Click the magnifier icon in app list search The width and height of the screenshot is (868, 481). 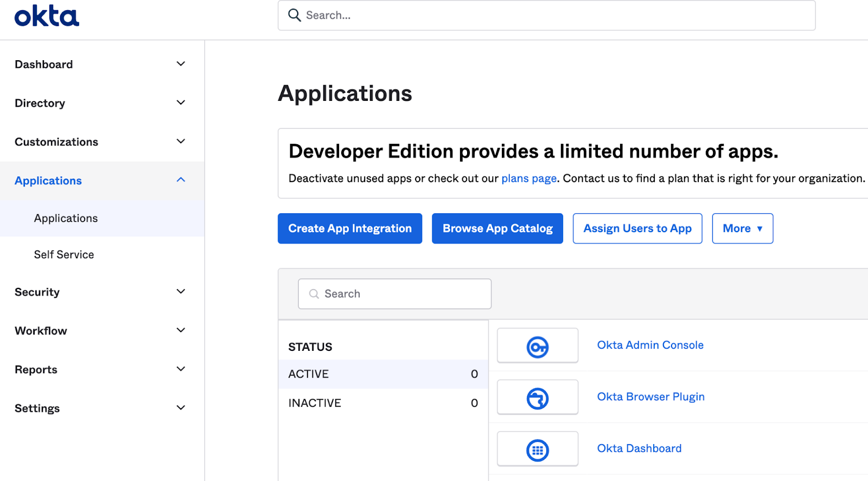[314, 294]
